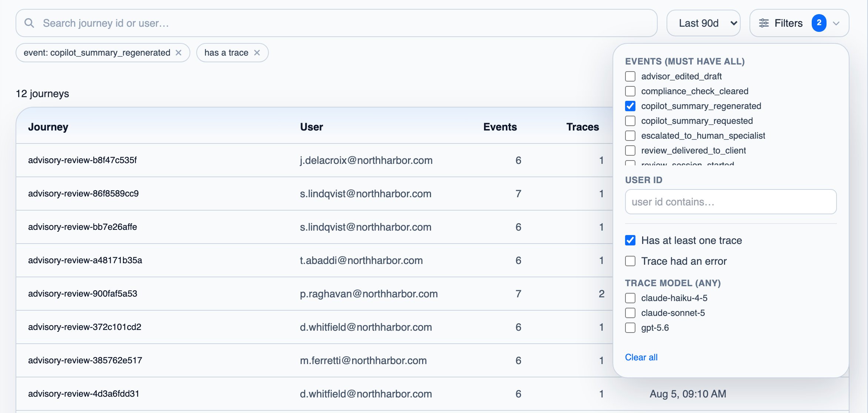This screenshot has height=413, width=868.
Task: Remove the copilot_summary_regenerated event chip
Action: 178,53
